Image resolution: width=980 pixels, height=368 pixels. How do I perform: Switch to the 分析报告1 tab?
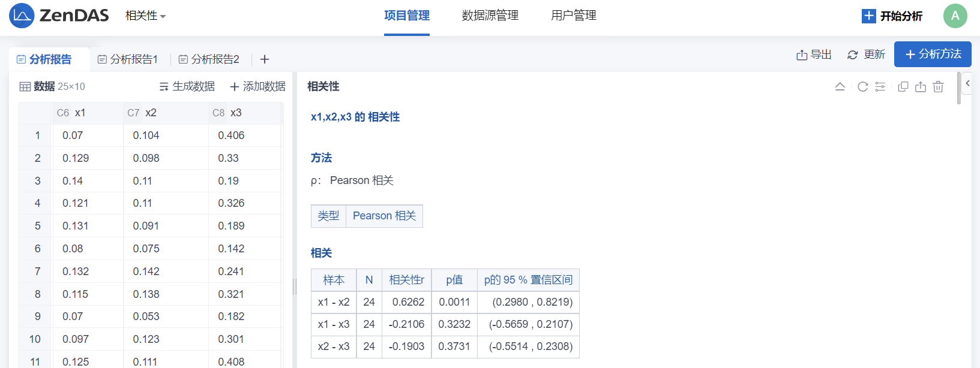tap(128, 59)
